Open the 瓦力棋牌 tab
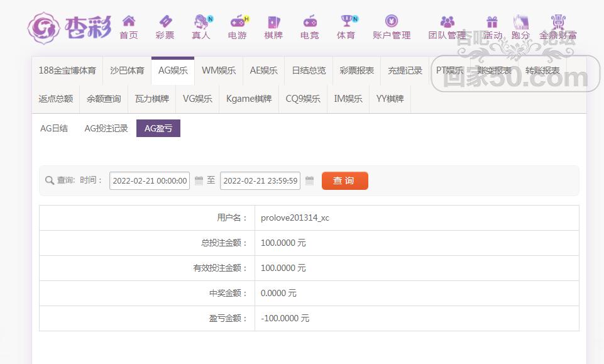 point(151,99)
